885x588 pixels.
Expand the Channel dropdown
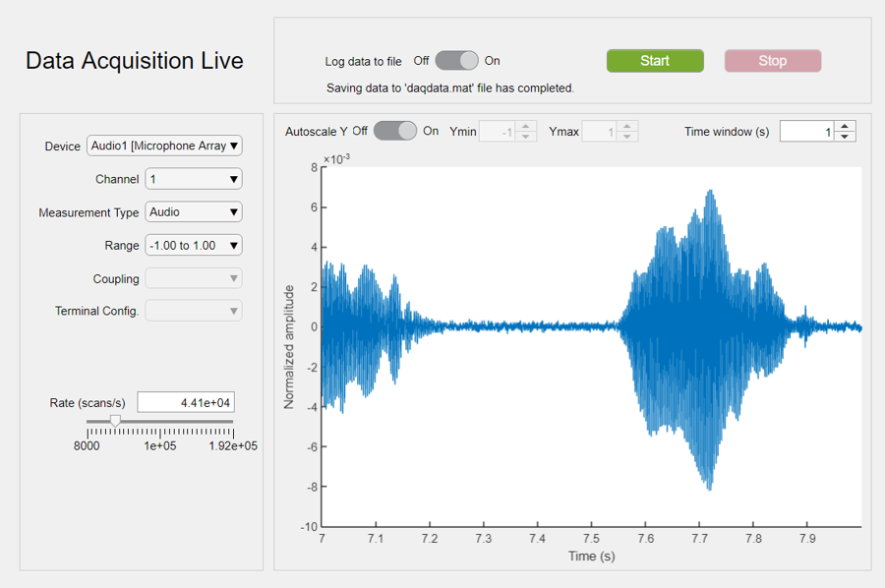(x=194, y=179)
